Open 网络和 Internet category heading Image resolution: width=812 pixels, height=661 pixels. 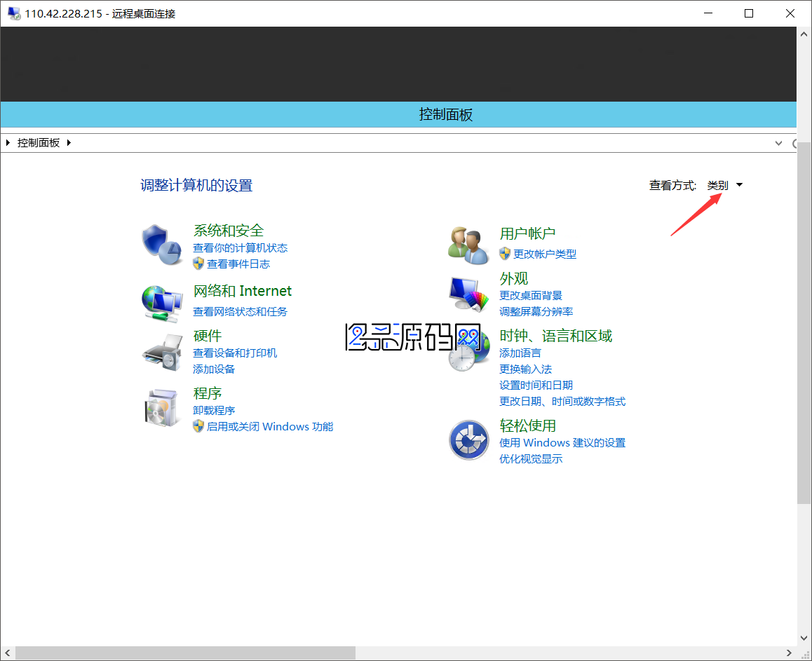click(x=243, y=291)
